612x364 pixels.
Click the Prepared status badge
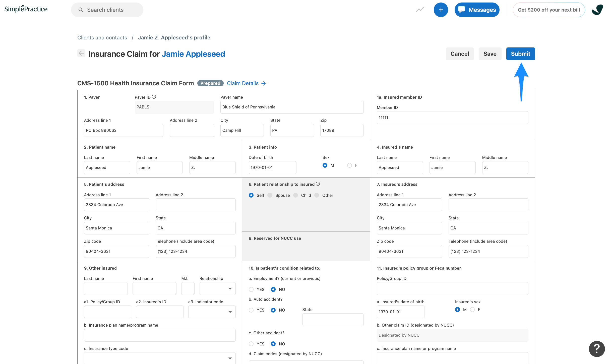point(210,83)
